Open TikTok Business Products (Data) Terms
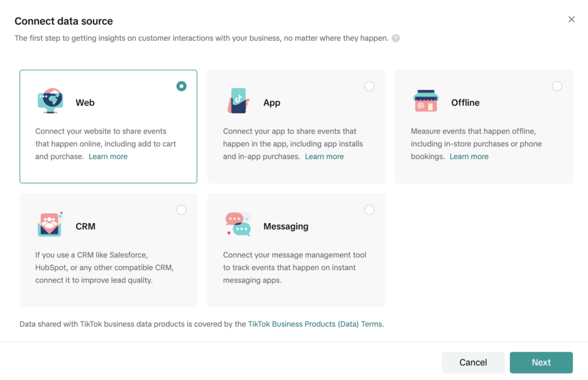 pyautogui.click(x=315, y=324)
